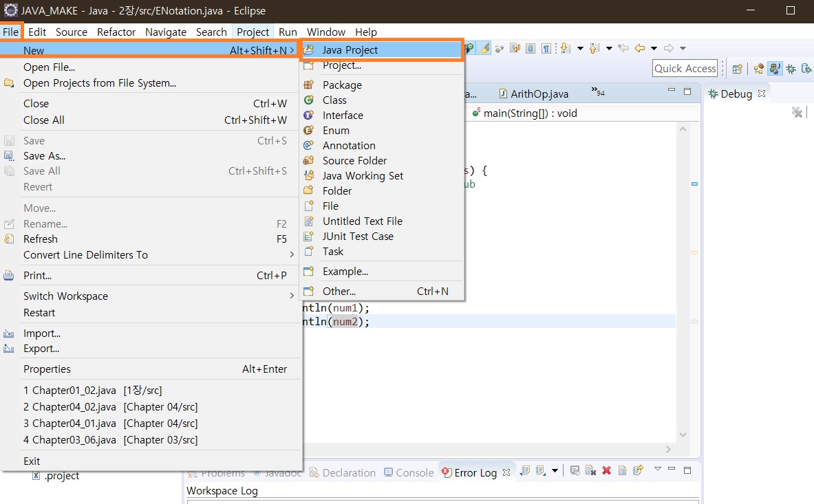Show hidden editor tabs list (»94)
The image size is (814, 504).
597,91
